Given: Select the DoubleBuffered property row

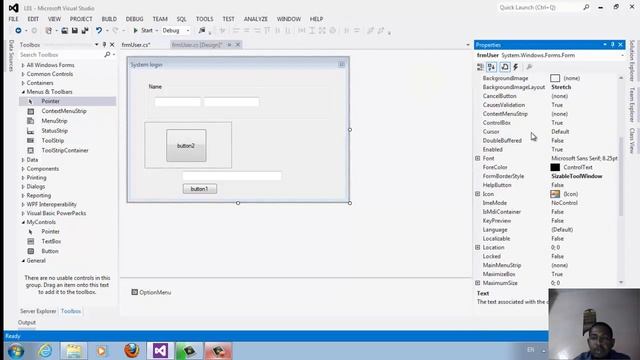Looking at the screenshot, I should [547, 140].
